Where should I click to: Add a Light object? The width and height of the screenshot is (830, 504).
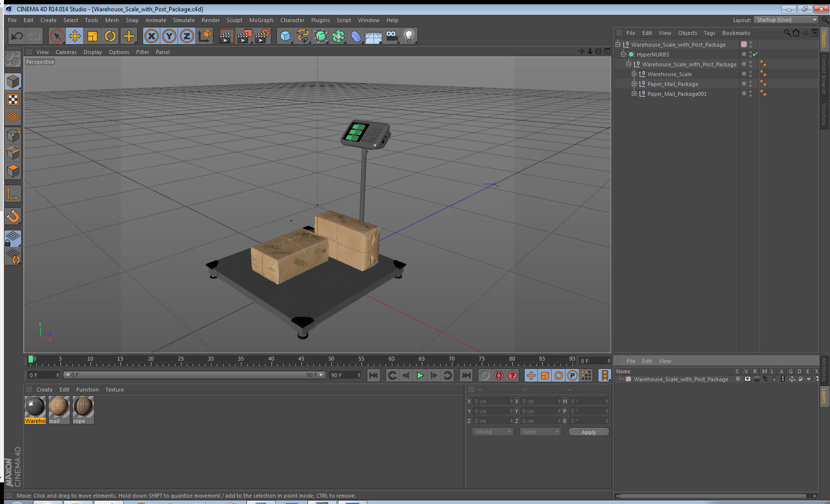coord(409,36)
